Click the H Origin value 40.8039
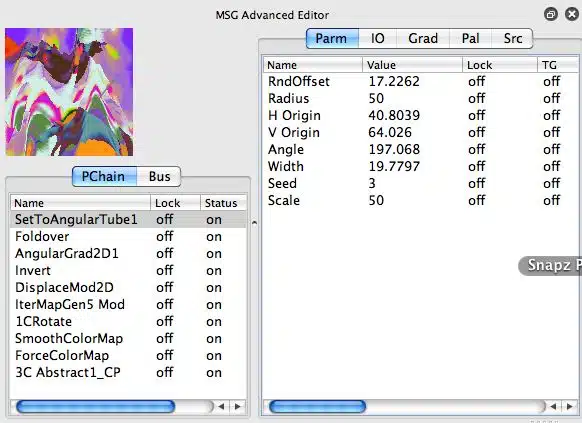Image resolution: width=582 pixels, height=423 pixels. (394, 115)
